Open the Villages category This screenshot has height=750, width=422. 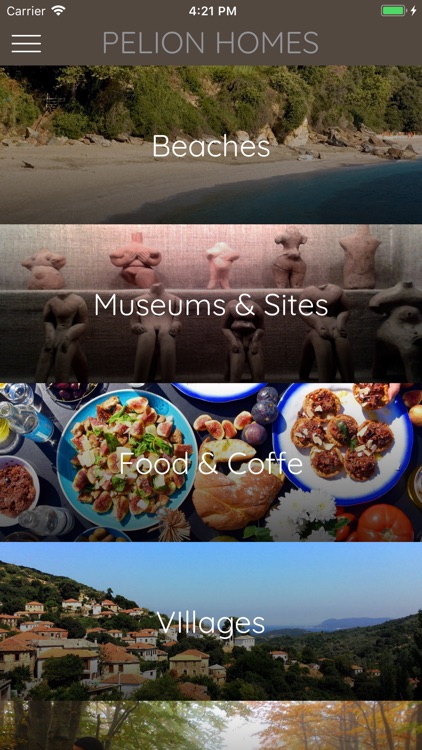211,621
